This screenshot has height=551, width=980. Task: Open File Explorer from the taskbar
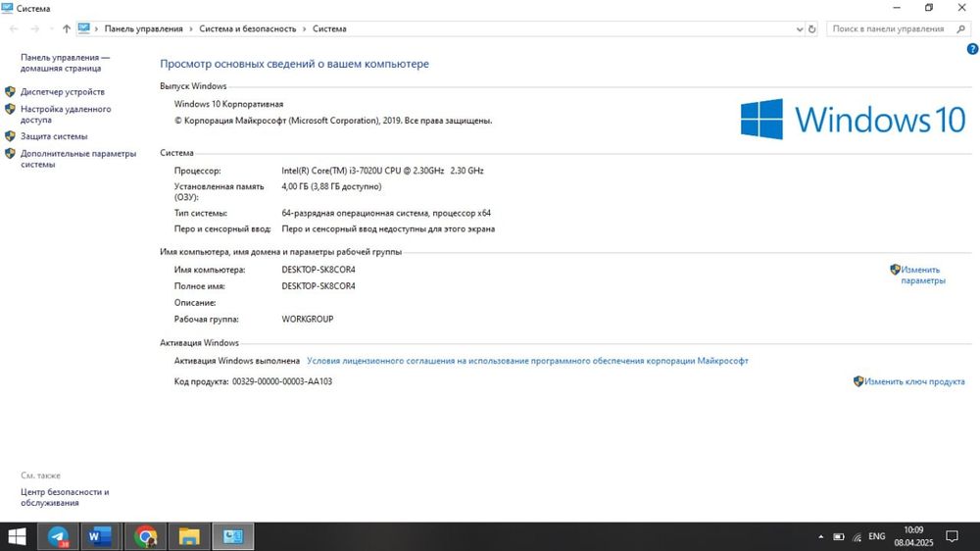189,536
